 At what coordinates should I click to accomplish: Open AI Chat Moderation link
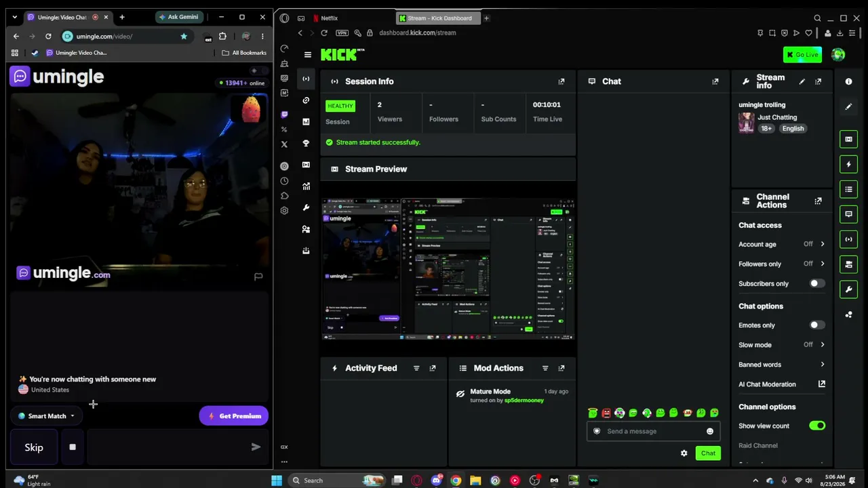(x=782, y=384)
